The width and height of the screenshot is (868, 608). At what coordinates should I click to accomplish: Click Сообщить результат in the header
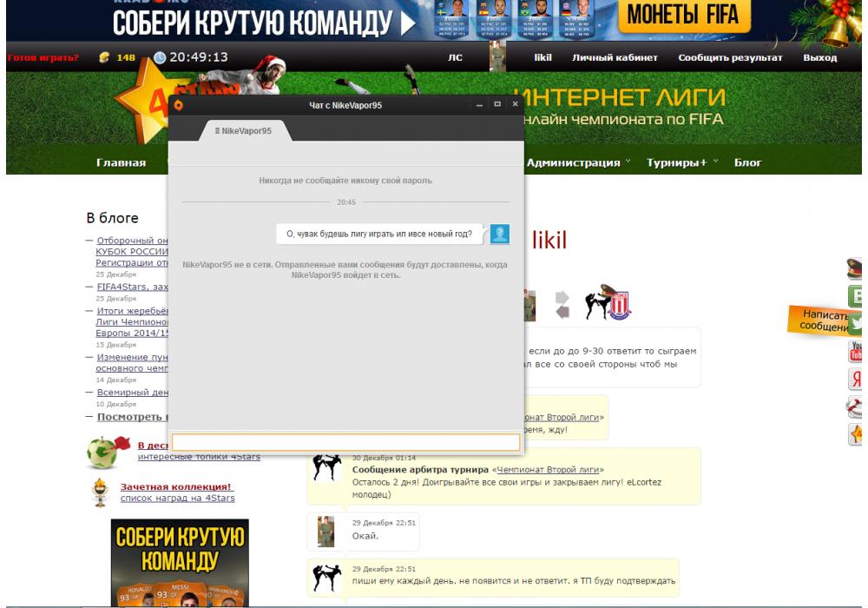pyautogui.click(x=730, y=57)
